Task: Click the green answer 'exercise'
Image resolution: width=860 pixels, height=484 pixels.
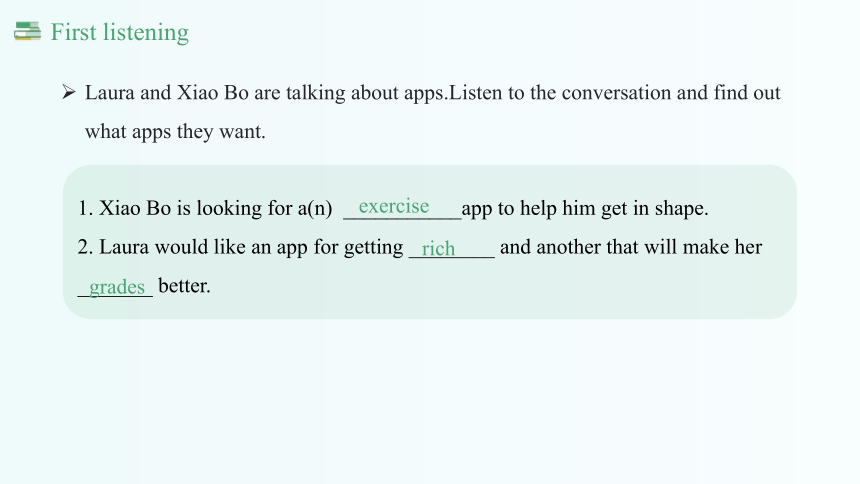Action: point(394,206)
